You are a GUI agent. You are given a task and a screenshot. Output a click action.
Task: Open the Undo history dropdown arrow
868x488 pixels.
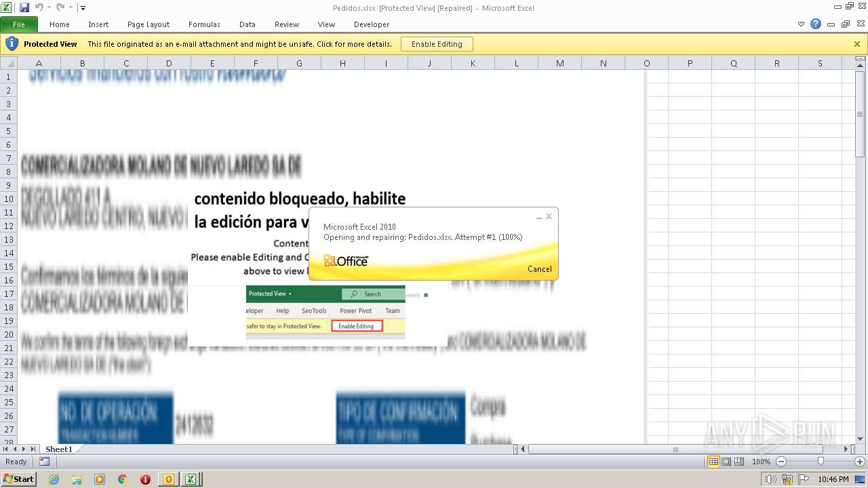point(49,8)
